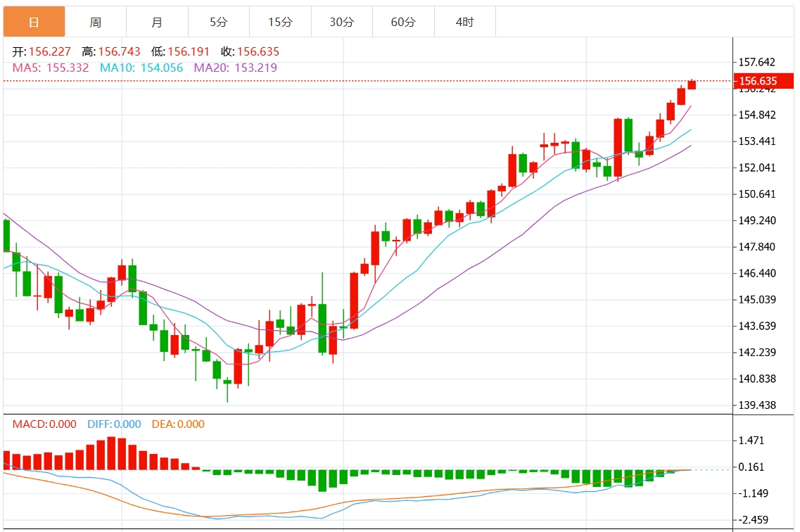Click the MA20: 153.219 indicator label

click(x=235, y=68)
